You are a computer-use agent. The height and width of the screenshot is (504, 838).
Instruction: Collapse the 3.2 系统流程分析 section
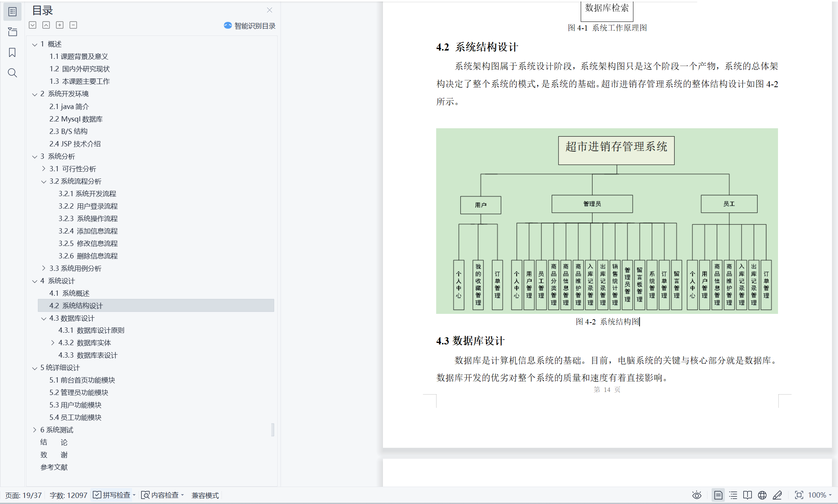pyautogui.click(x=44, y=181)
